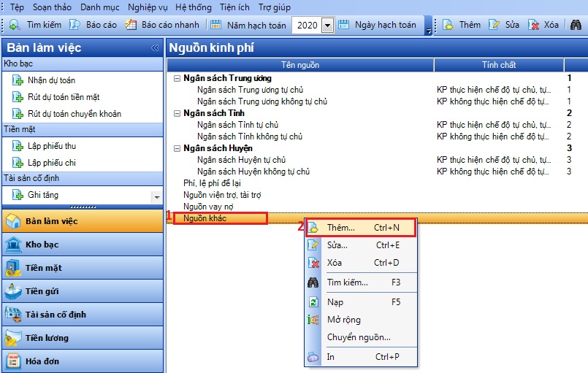Click the binoculars icon in toolbar
This screenshot has height=373, width=588.
[x=576, y=25]
